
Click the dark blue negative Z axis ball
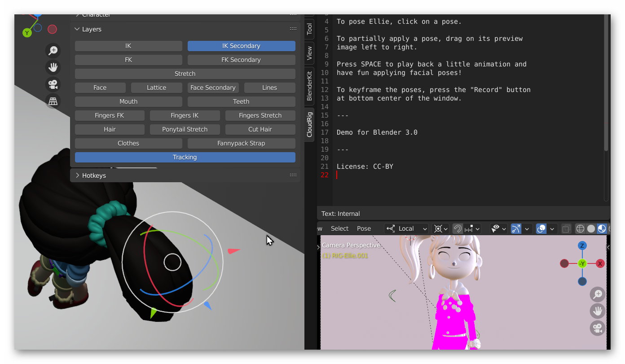pos(582,281)
